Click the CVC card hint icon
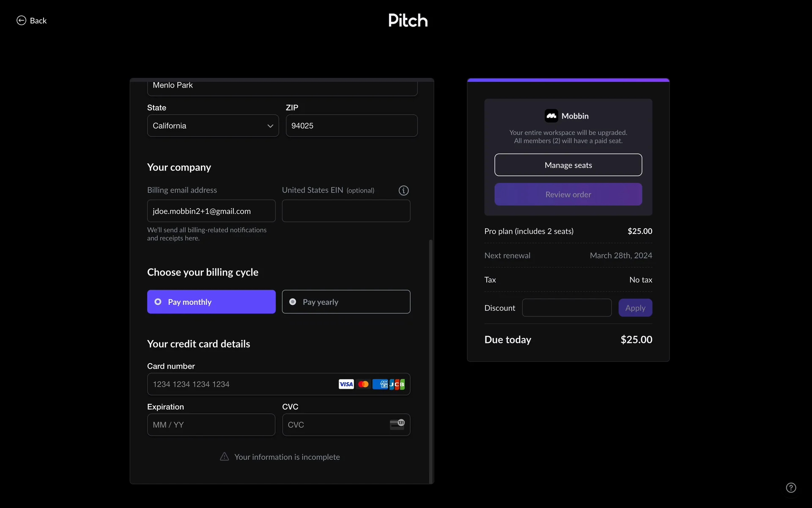The image size is (812, 508). pyautogui.click(x=397, y=425)
